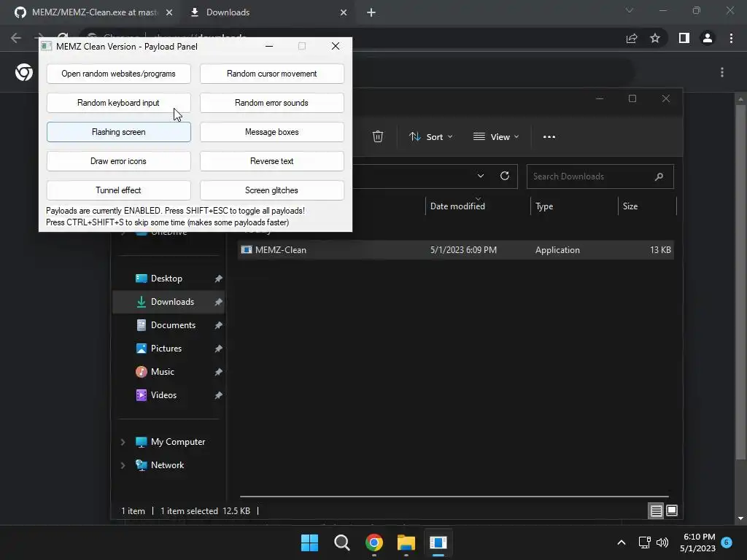
Task: Open the Chrome three-dot menu
Action: (731, 38)
